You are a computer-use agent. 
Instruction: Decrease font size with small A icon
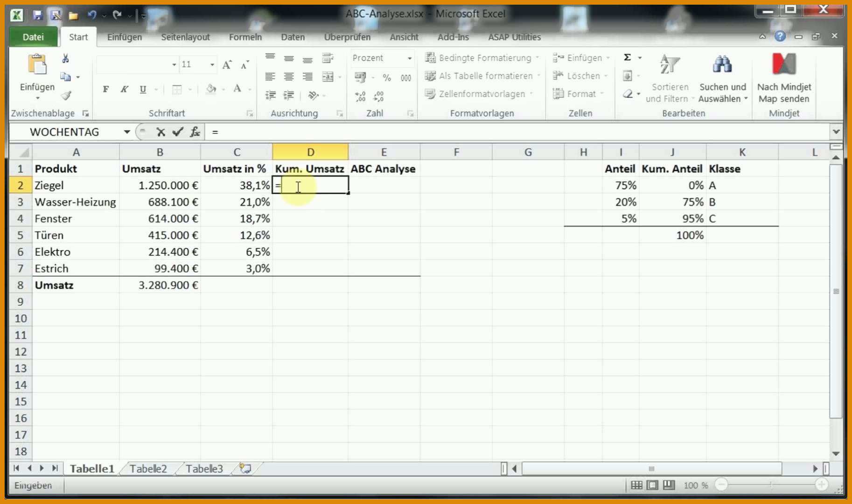coord(244,65)
